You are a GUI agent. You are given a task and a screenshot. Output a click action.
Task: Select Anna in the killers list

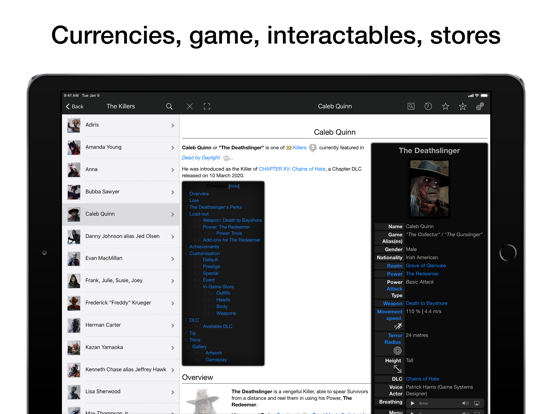[x=121, y=170]
